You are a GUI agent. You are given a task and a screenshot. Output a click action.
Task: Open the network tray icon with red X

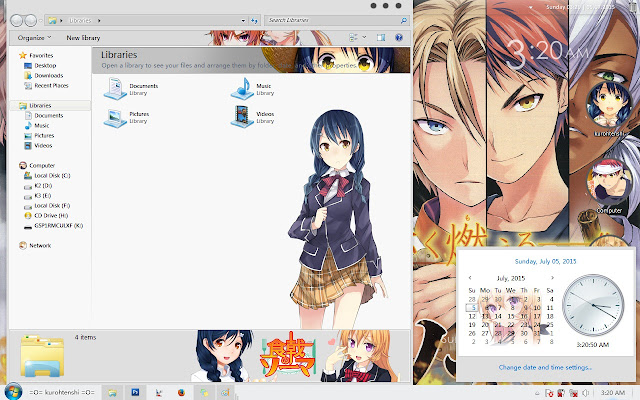coord(573,393)
